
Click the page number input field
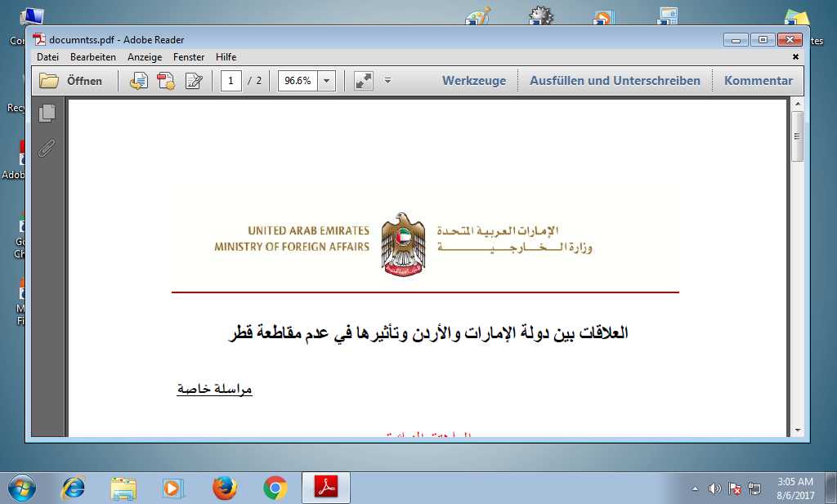(231, 81)
